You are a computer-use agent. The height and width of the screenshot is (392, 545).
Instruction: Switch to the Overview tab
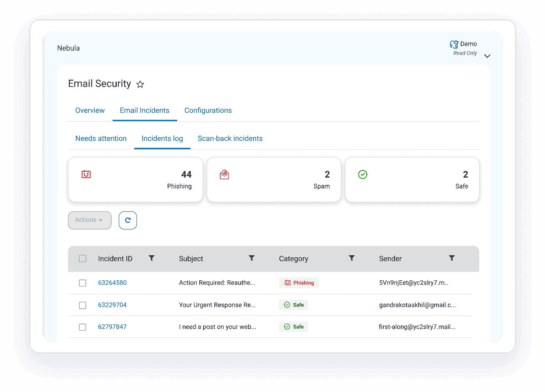pos(90,111)
